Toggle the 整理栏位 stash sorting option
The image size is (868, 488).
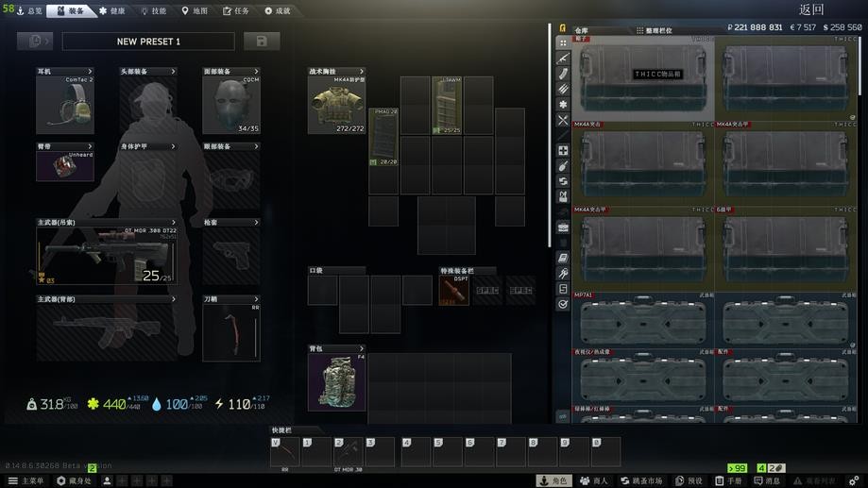click(654, 30)
